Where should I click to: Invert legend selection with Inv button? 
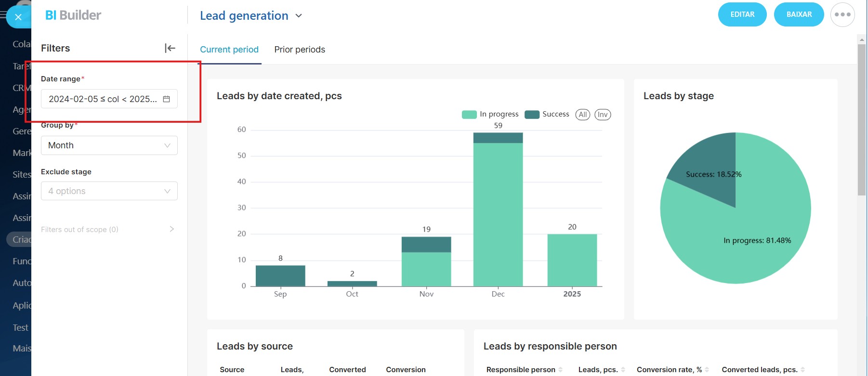(602, 115)
